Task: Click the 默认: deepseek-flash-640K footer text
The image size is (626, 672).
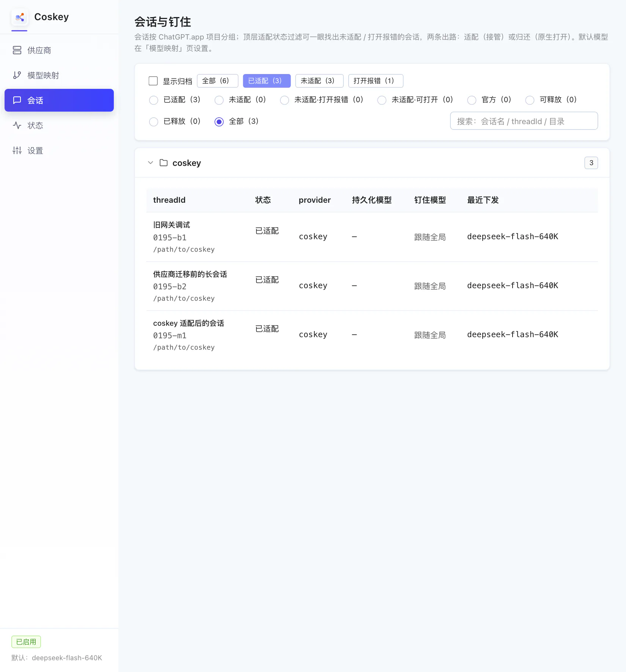Action: pyautogui.click(x=57, y=658)
